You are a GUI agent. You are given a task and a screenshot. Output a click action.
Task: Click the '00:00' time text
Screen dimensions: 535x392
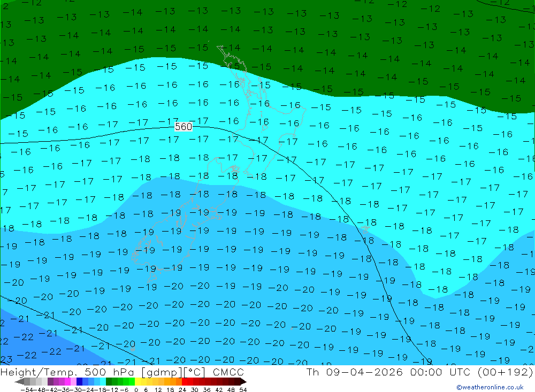point(426,372)
